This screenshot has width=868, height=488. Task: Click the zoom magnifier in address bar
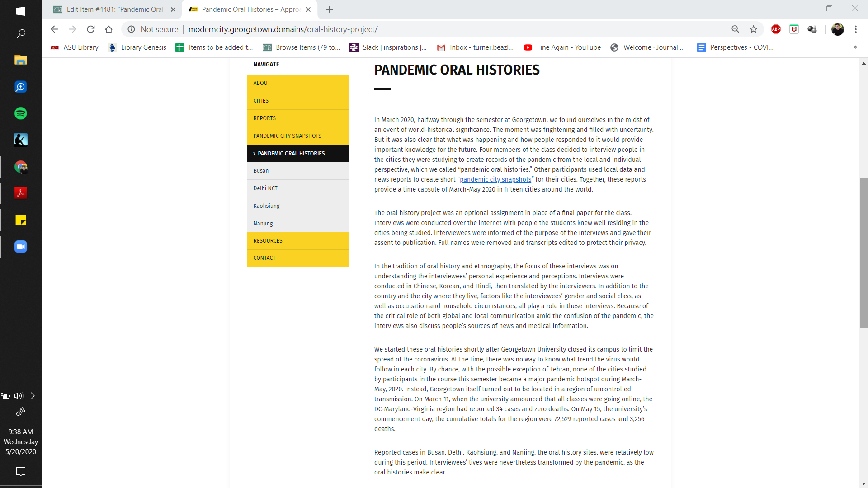735,29
